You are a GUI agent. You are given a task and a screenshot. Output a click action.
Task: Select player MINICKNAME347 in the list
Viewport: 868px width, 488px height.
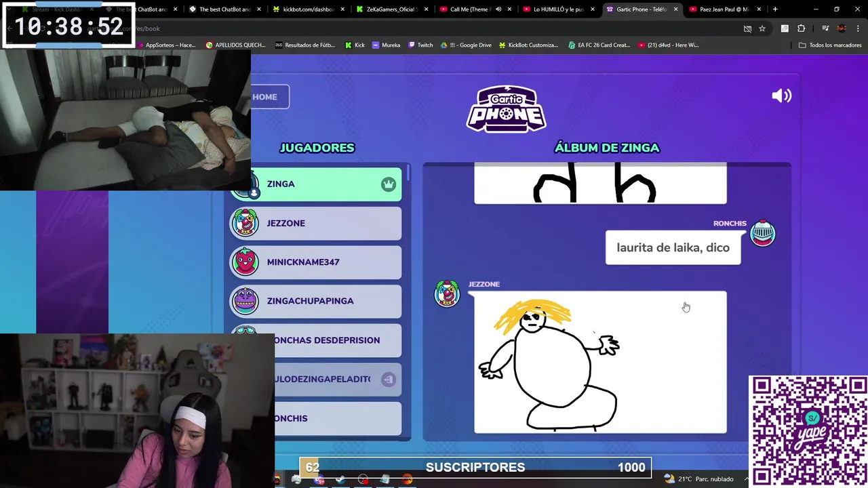(x=316, y=262)
